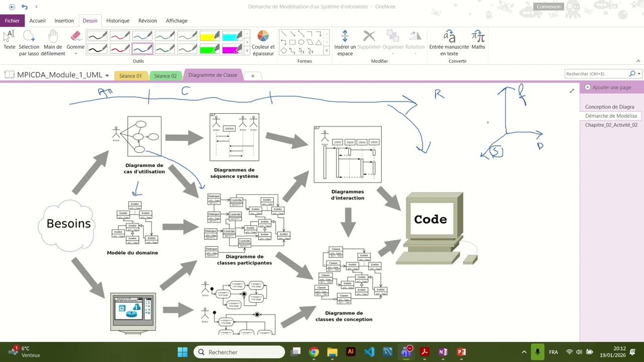Choose the rectangle shape
Image resolution: width=644 pixels, height=362 pixels.
click(292, 42)
